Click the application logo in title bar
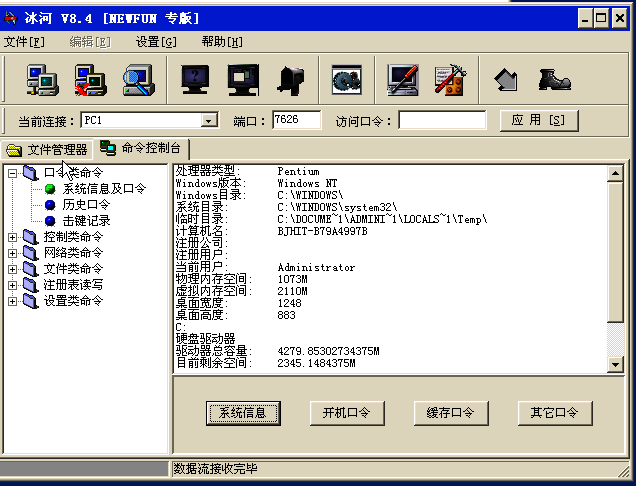The height and width of the screenshot is (486, 636). [x=11, y=18]
